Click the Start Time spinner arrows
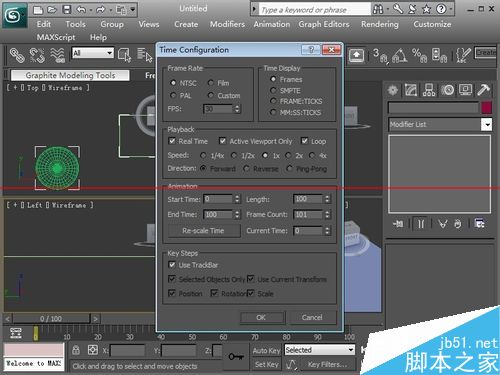Viewport: 500px width, 375px height. pos(237,199)
